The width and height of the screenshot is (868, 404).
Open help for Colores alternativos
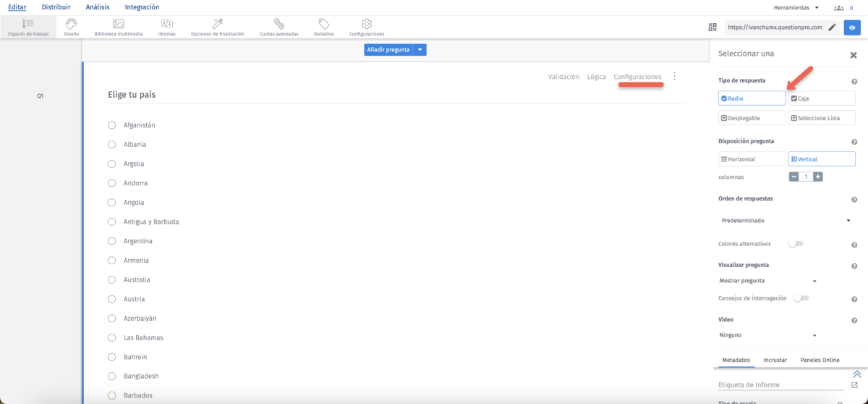[x=854, y=245]
